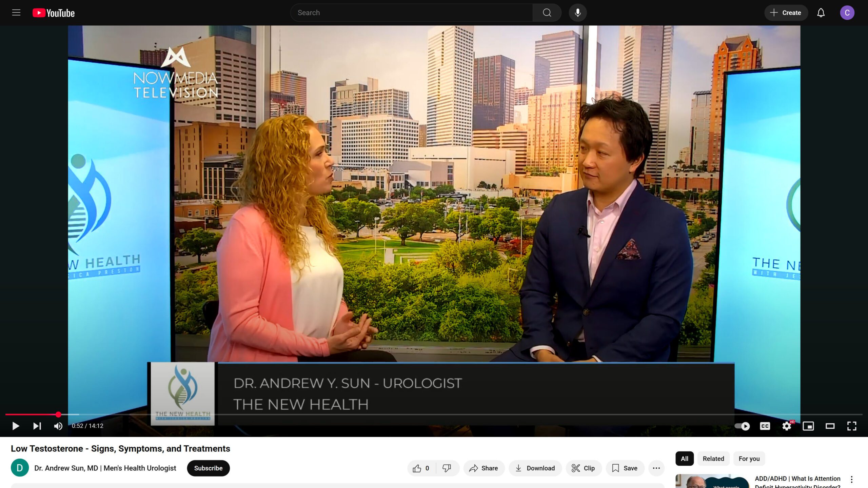Enter fullscreen mode
Viewport: 868px width, 488px height.
[852, 426]
